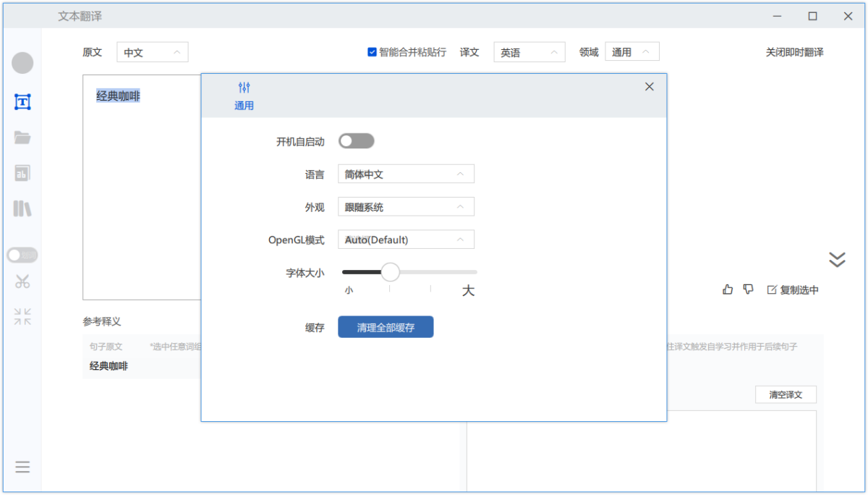Expand the 外观 dropdown showing 跟随系统

[x=406, y=207]
